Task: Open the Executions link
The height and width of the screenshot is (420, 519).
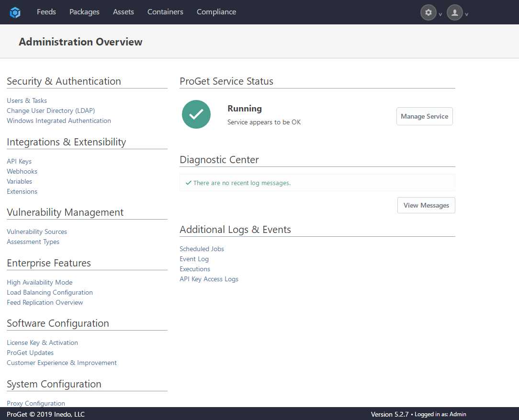Action: 195,269
